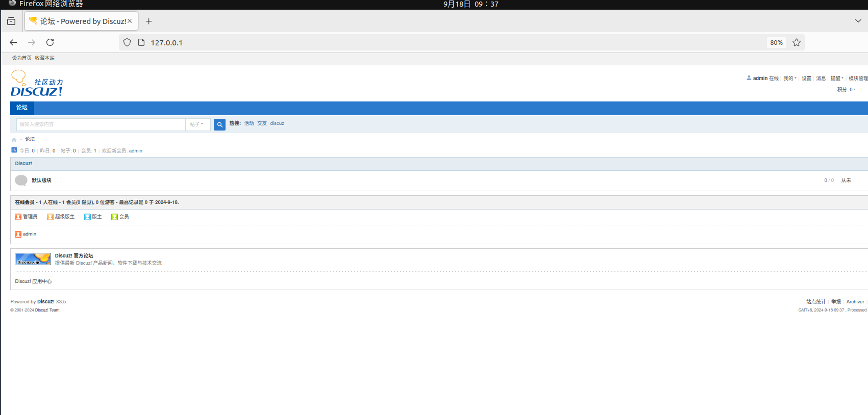This screenshot has height=415, width=868.
Task: Click the Discuz! link in Powered by footer
Action: [x=46, y=302]
